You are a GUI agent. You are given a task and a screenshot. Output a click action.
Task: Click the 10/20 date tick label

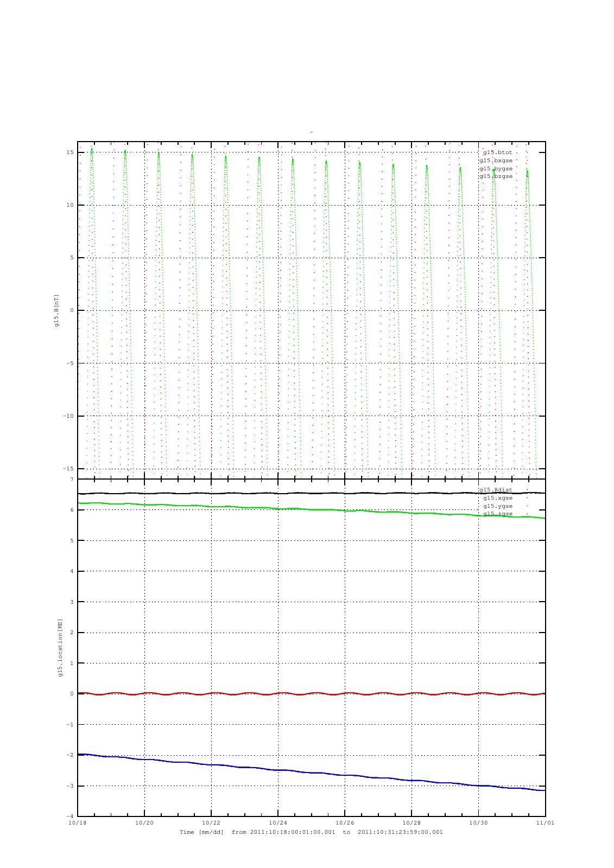144,822
